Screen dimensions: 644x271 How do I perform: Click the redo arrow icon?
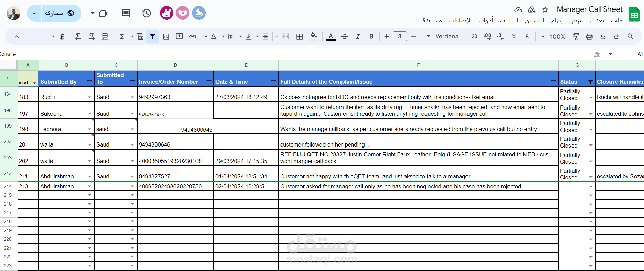point(616,36)
